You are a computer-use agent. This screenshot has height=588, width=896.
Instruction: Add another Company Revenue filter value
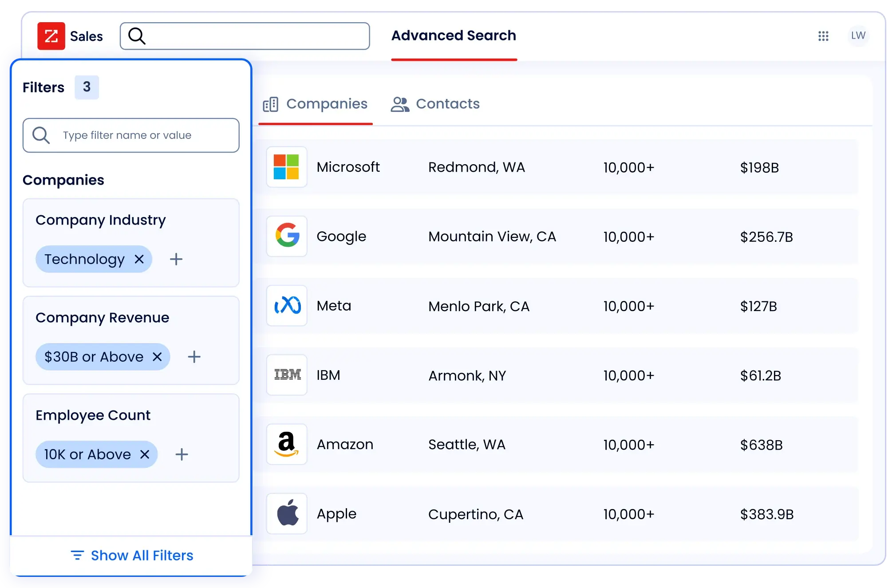[x=194, y=356]
